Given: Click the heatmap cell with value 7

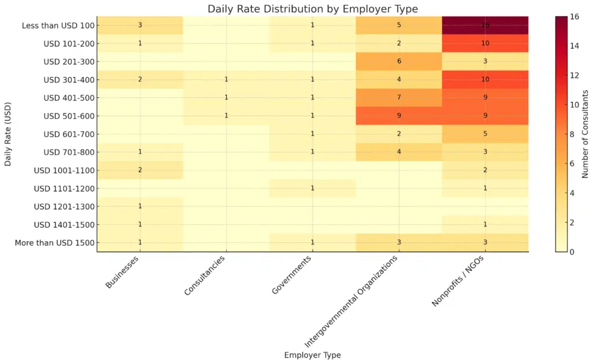Looking at the screenshot, I should pos(399,97).
